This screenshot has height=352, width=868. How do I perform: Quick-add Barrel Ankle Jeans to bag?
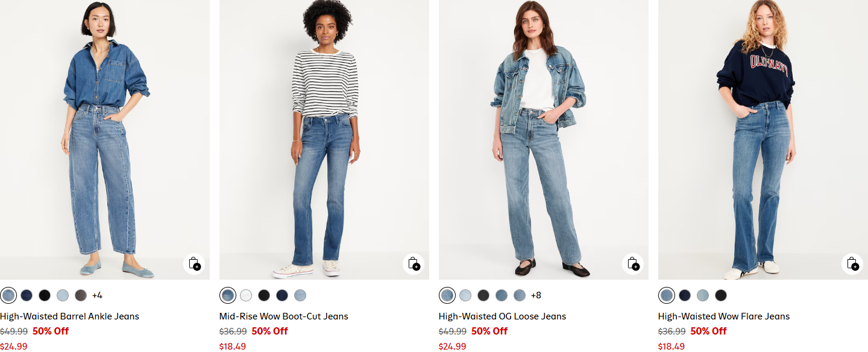pyautogui.click(x=194, y=264)
